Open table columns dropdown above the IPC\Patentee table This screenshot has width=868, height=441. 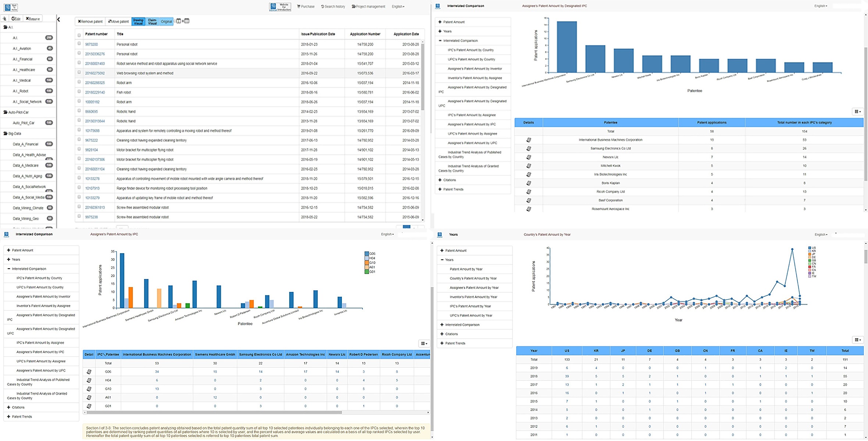click(424, 343)
